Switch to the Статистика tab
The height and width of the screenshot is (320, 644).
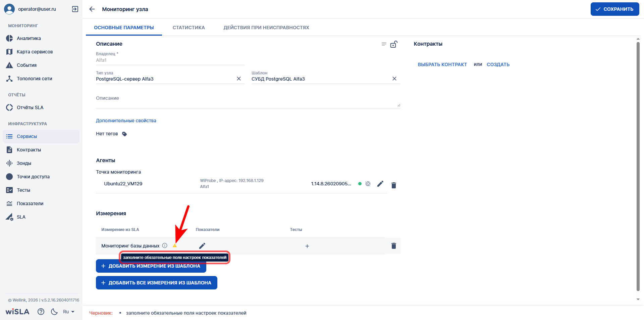tap(189, 28)
